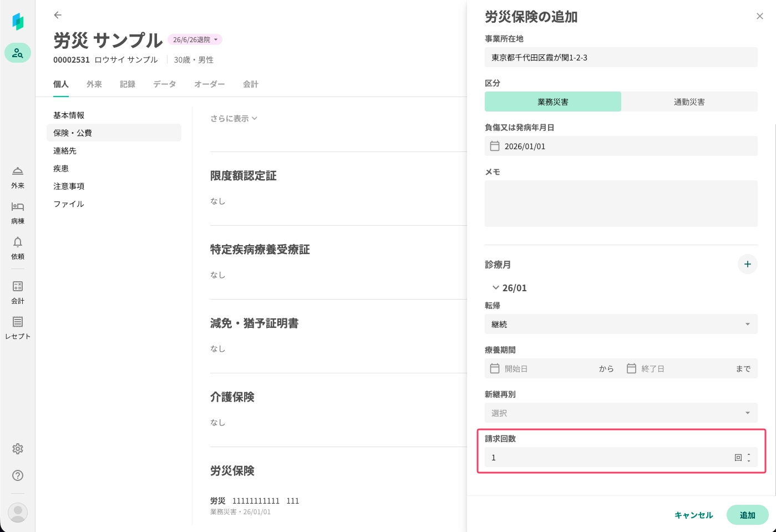Click patient ID 00002531
The image size is (776, 532).
point(72,59)
